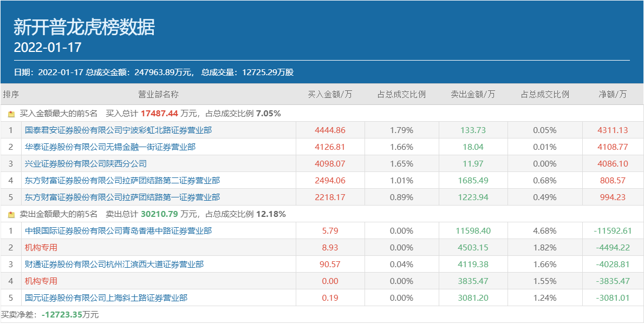Click the 净额/万 column header
The width and height of the screenshot is (644, 324).
(613, 95)
